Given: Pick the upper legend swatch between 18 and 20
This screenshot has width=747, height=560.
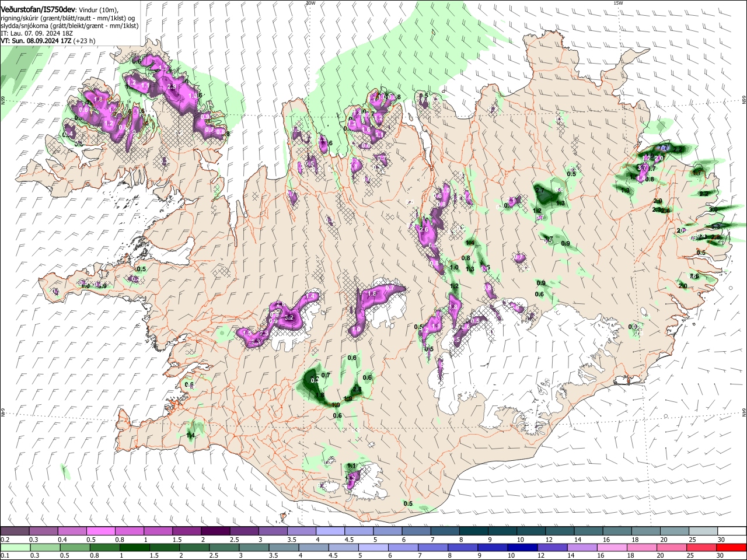Looking at the screenshot, I should coord(645,531).
